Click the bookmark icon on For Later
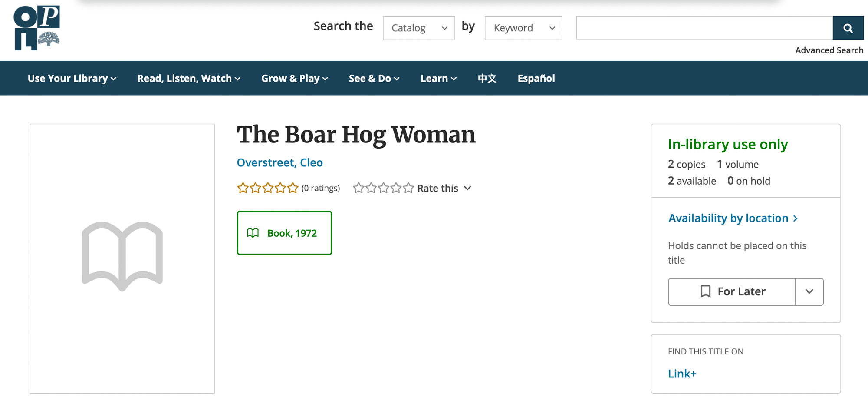This screenshot has width=868, height=407. tap(706, 291)
